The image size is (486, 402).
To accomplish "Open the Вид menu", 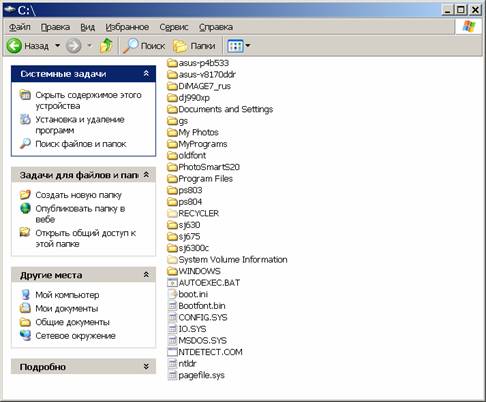I will coord(88,27).
